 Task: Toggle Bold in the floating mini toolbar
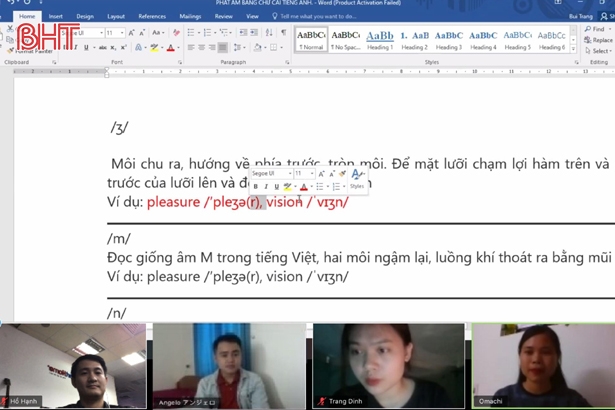click(255, 186)
